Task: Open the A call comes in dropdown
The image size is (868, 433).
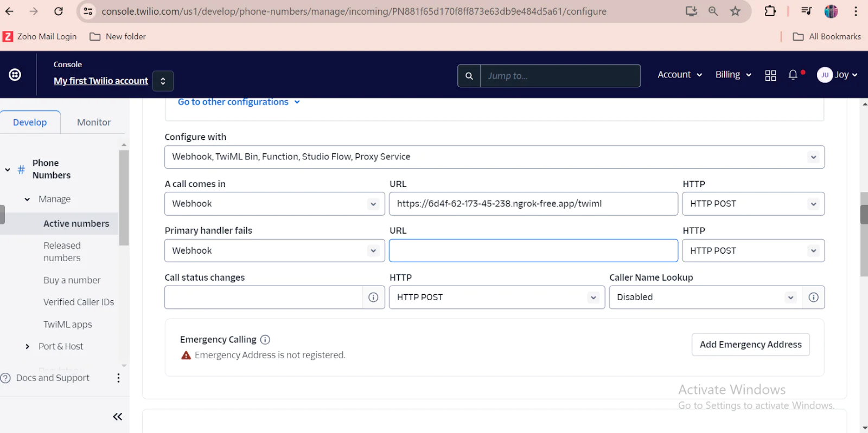Action: coord(275,204)
